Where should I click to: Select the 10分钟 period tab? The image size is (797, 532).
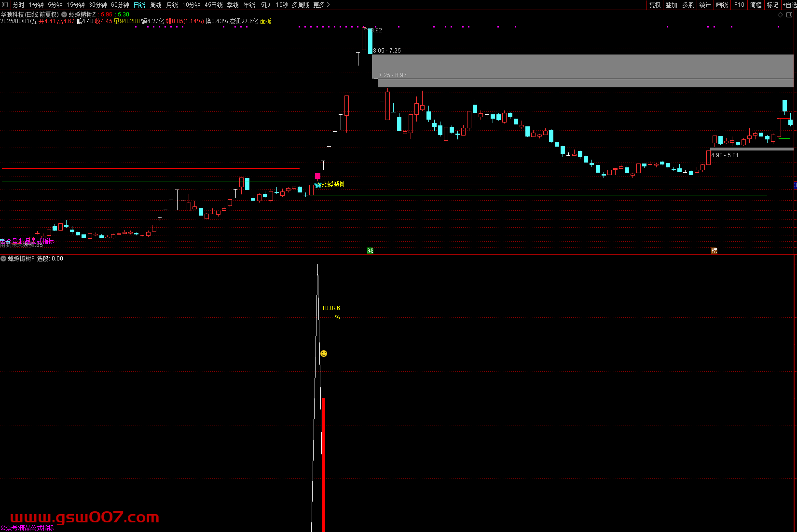coord(192,5)
